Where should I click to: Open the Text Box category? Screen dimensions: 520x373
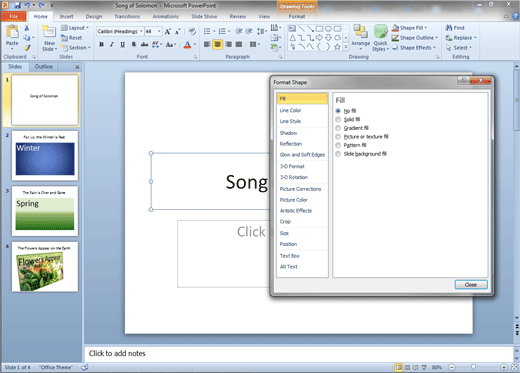click(x=290, y=256)
